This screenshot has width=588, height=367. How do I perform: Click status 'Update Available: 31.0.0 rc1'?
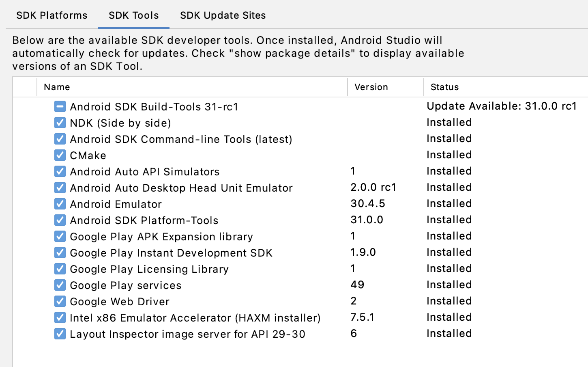tap(502, 106)
